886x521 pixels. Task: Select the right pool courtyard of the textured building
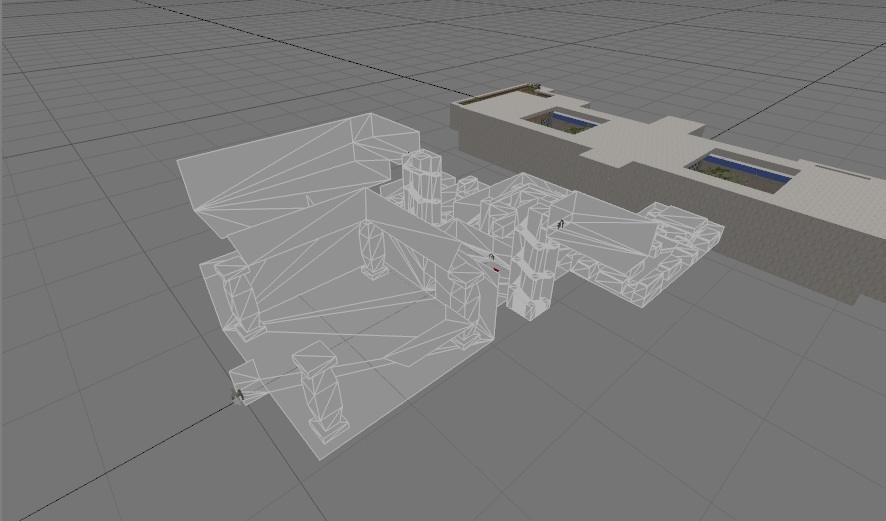[740, 169]
